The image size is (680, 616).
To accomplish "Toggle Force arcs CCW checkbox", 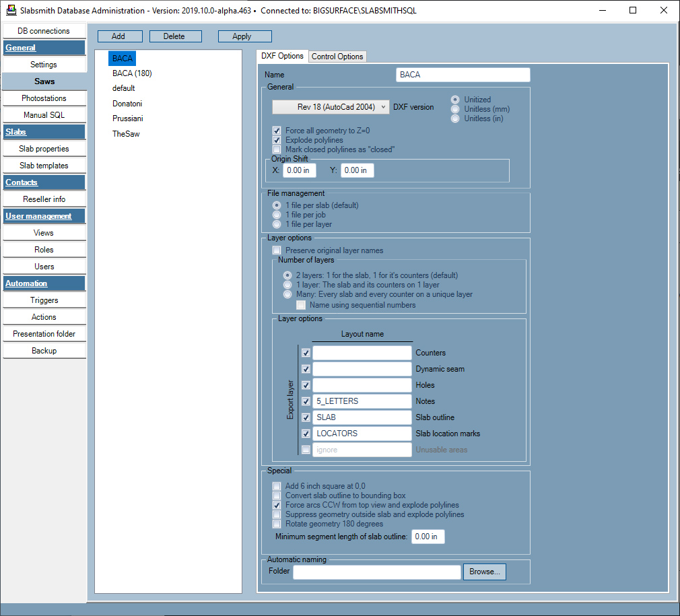I will (277, 505).
